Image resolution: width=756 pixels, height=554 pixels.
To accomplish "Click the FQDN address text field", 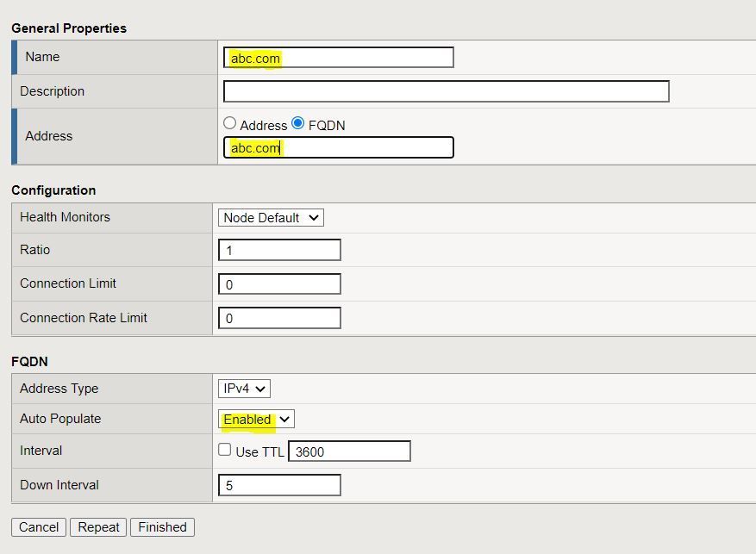I will click(338, 148).
